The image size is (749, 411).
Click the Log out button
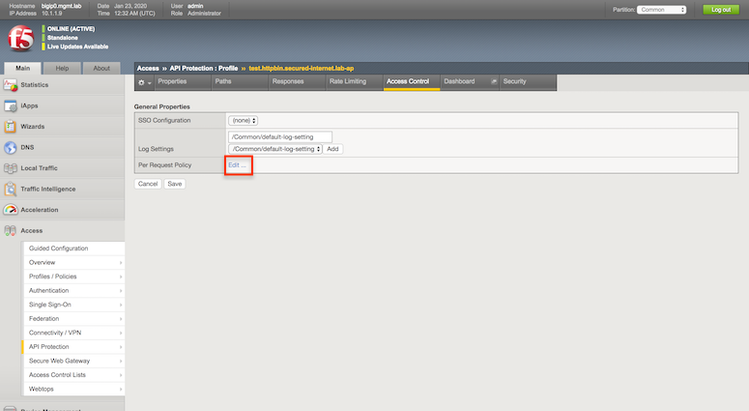point(721,10)
